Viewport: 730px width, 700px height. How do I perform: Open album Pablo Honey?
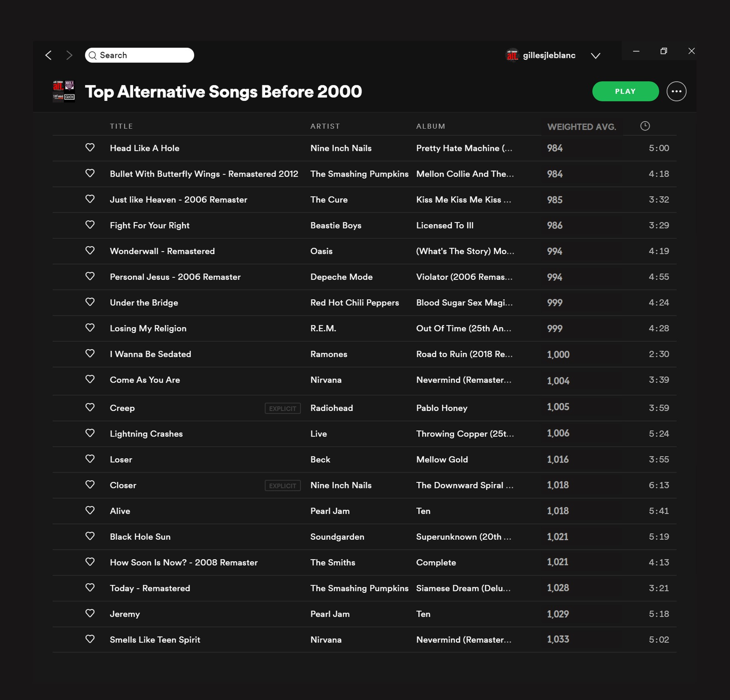click(x=442, y=408)
